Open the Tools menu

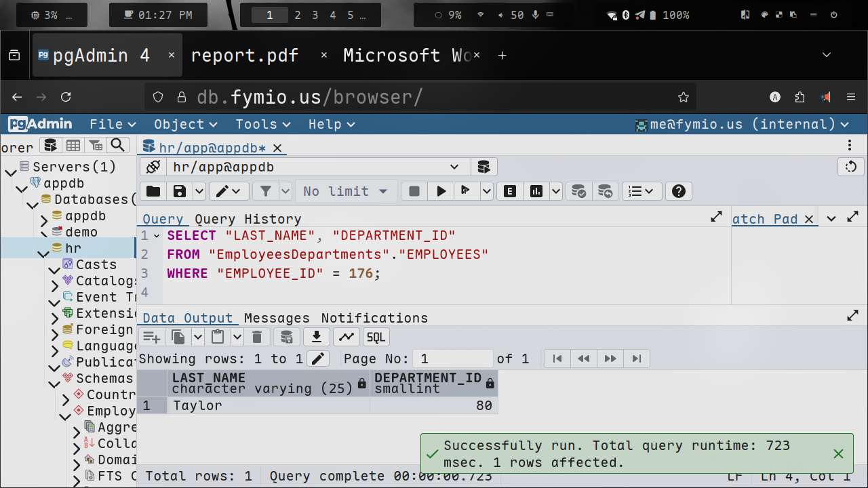(x=262, y=124)
